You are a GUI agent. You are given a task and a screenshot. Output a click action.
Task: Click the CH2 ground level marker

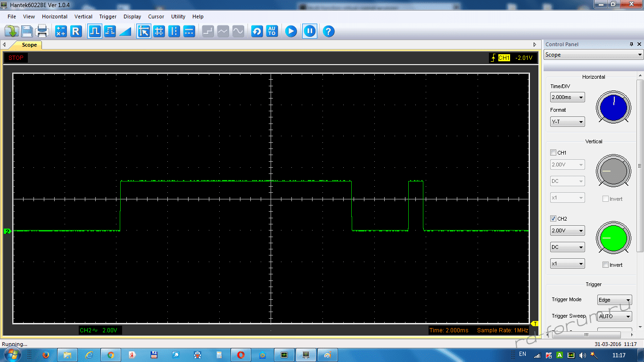coord(8,231)
